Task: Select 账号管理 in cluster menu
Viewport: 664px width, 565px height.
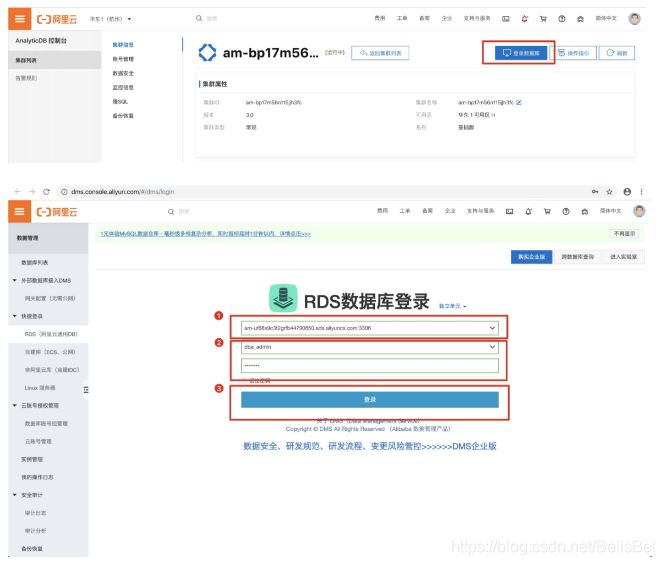Action: (x=123, y=59)
